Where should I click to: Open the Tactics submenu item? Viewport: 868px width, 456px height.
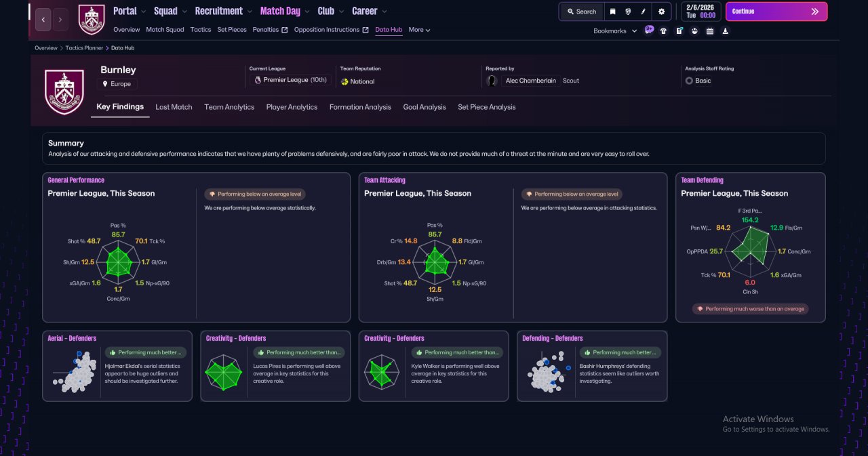[201, 30]
